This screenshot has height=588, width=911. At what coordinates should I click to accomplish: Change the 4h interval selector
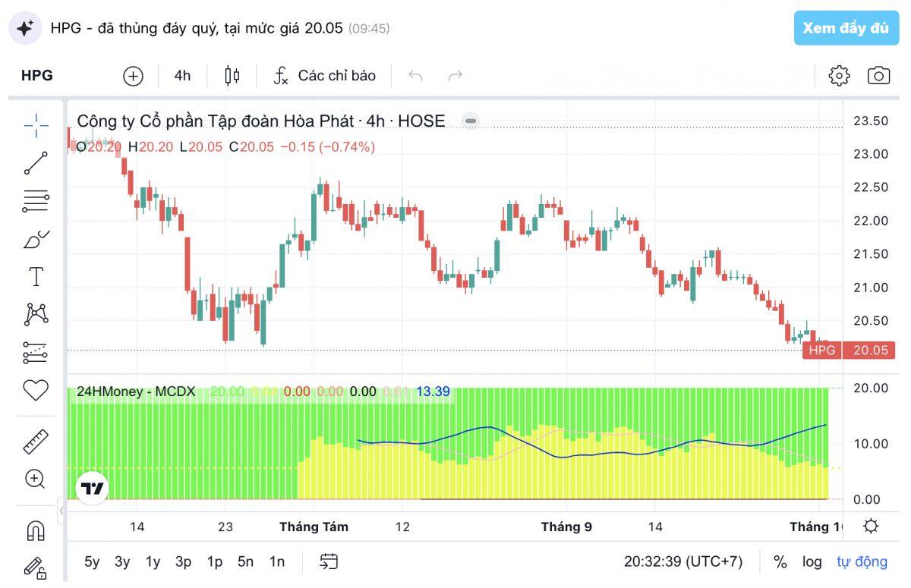[x=182, y=76]
